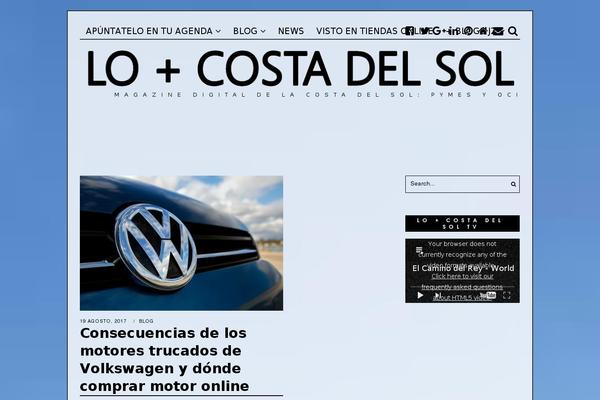The image size is (600, 400).
Task: Expand the Blog menu dropdown
Action: click(249, 31)
